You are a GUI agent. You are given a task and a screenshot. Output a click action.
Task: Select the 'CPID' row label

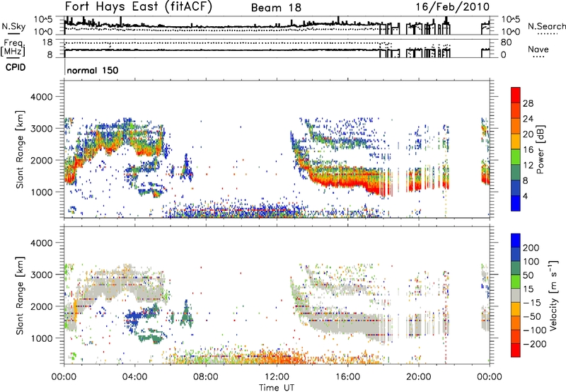[x=16, y=67]
